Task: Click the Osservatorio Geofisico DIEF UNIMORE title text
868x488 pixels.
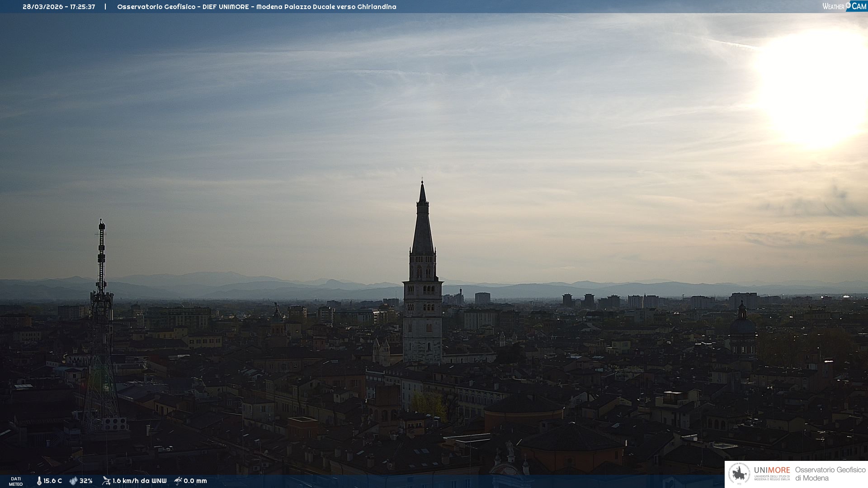Action: (x=256, y=7)
